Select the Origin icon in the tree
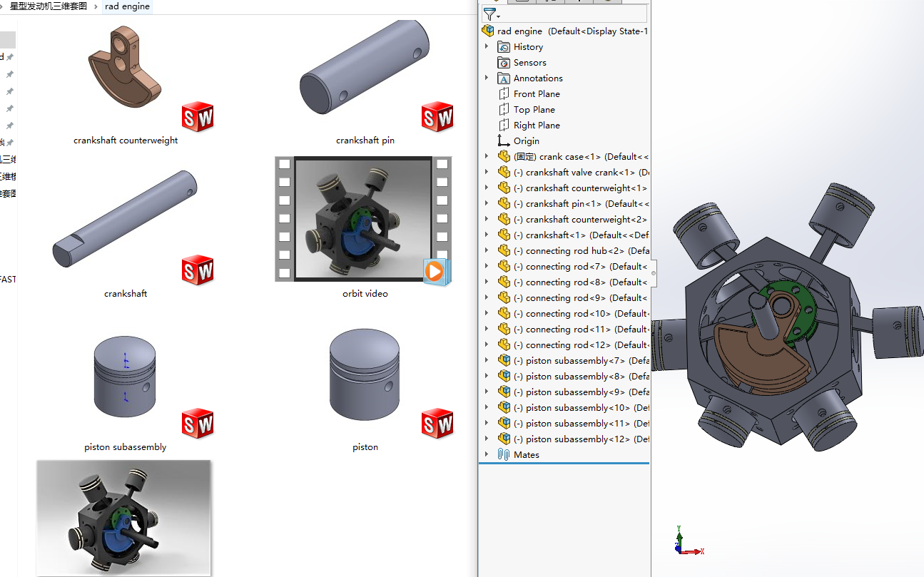Screen dimensions: 924x577 point(504,141)
